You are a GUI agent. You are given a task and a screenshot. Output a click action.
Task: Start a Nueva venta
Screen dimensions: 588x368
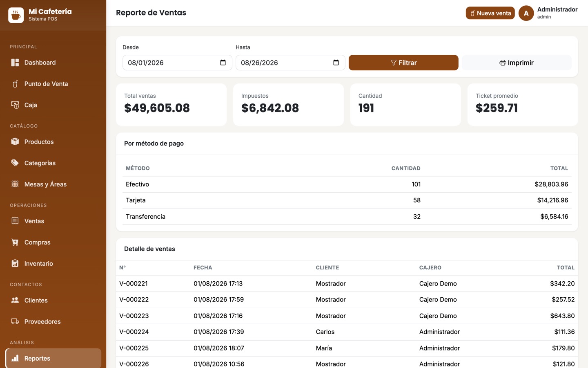(490, 13)
